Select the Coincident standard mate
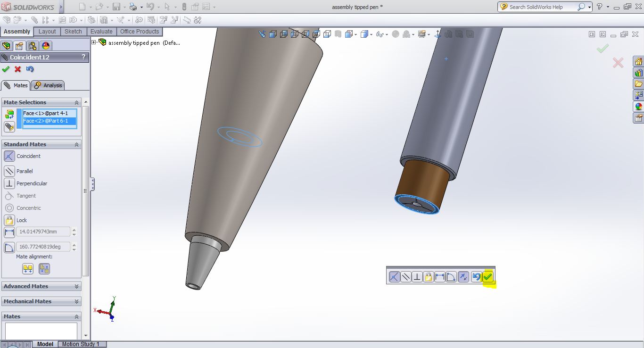This screenshot has width=644, height=348. (9, 156)
